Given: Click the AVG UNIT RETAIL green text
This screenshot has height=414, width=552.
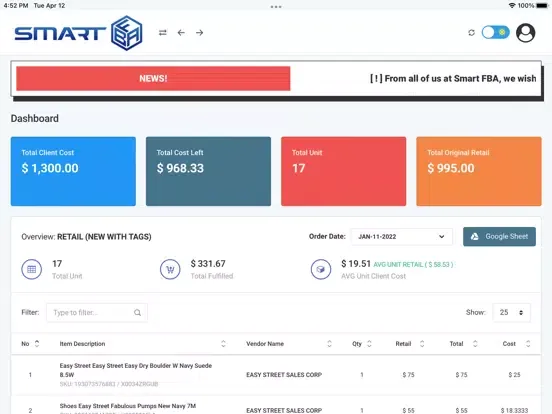Looking at the screenshot, I should [413, 264].
